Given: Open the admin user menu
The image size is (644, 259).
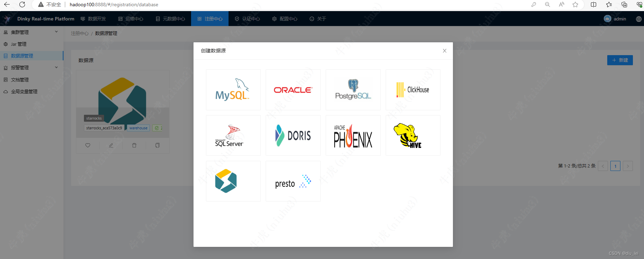Looking at the screenshot, I should 615,19.
